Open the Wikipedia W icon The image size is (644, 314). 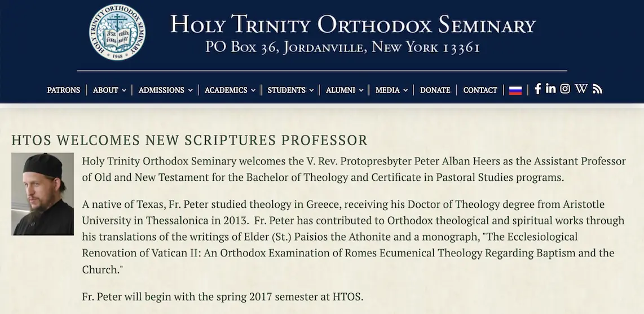pyautogui.click(x=581, y=89)
